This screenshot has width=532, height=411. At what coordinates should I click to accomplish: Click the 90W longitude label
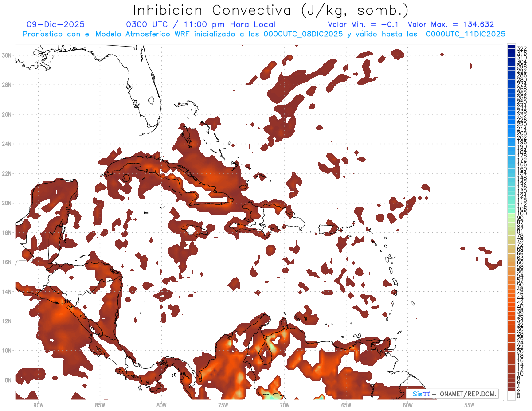pos(38,405)
